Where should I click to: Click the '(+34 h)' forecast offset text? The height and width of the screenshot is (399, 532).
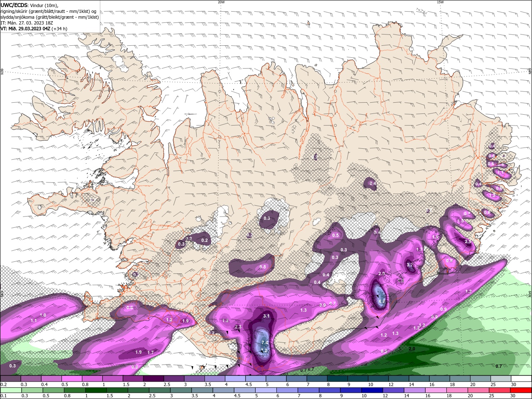[x=60, y=29]
